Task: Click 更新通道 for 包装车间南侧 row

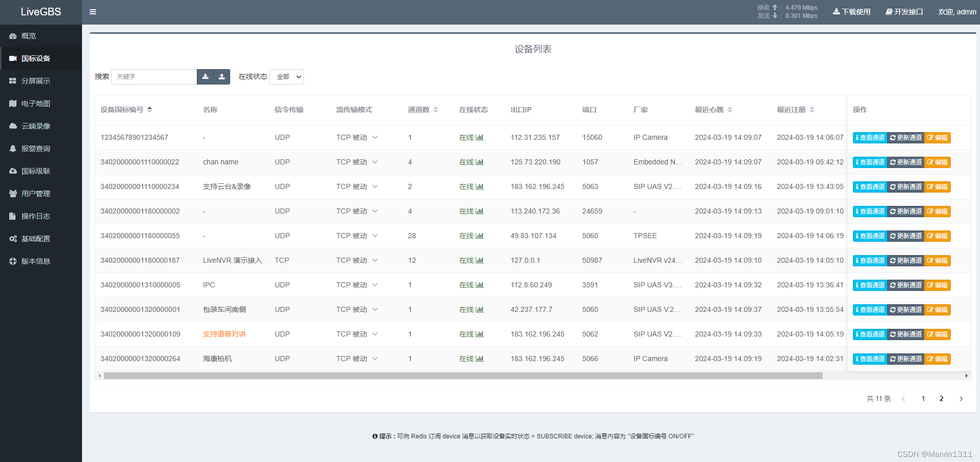Action: click(906, 309)
